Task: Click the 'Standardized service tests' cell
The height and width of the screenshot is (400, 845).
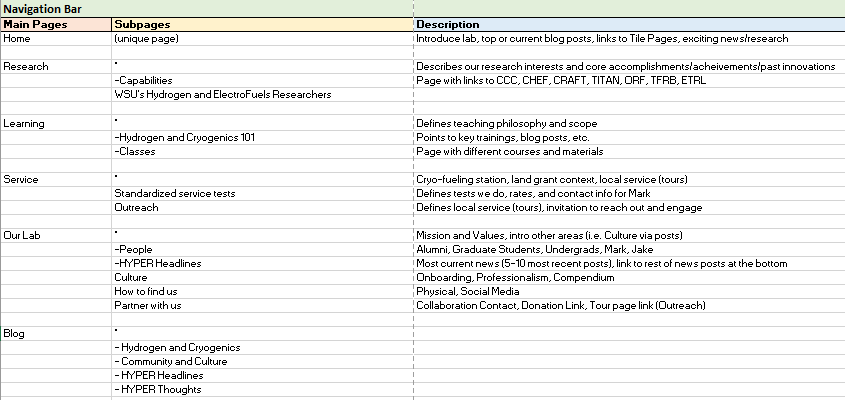Action: (x=174, y=193)
